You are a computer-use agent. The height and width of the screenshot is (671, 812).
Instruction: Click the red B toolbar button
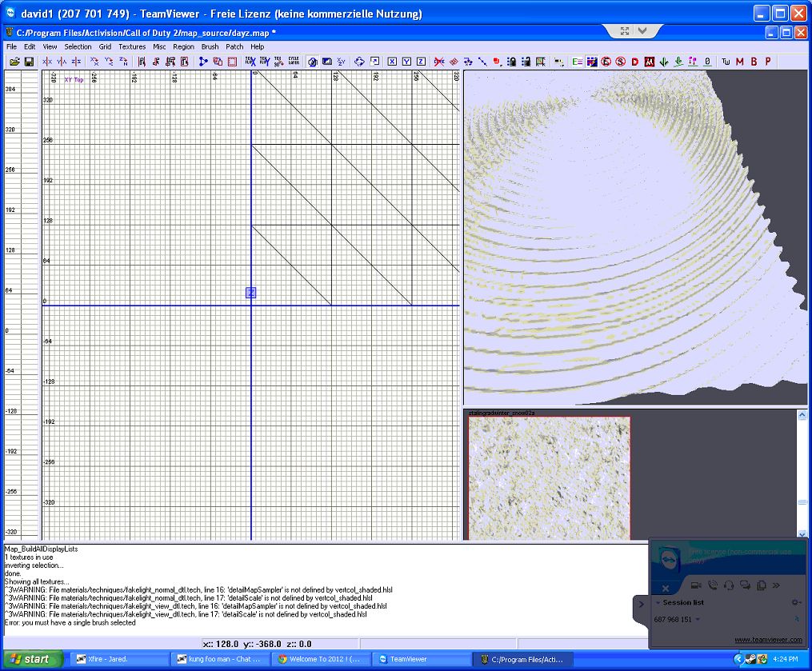pos(754,62)
